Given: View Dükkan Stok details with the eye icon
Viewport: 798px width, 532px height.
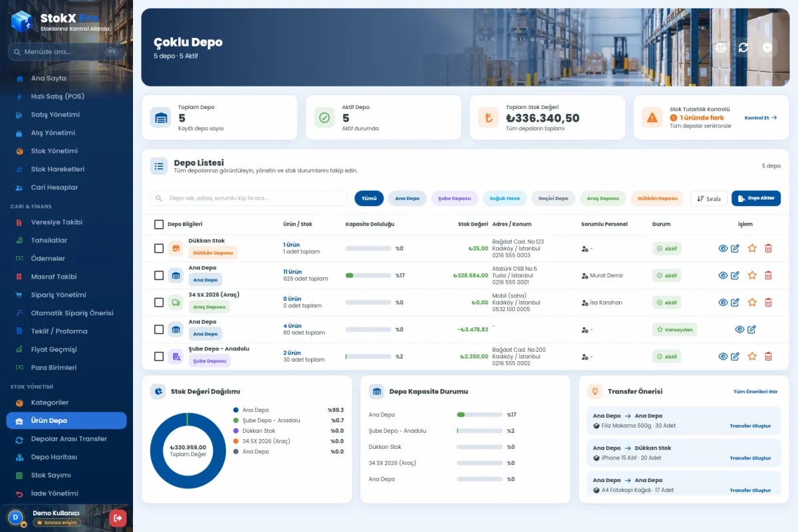Looking at the screenshot, I should pos(723,248).
